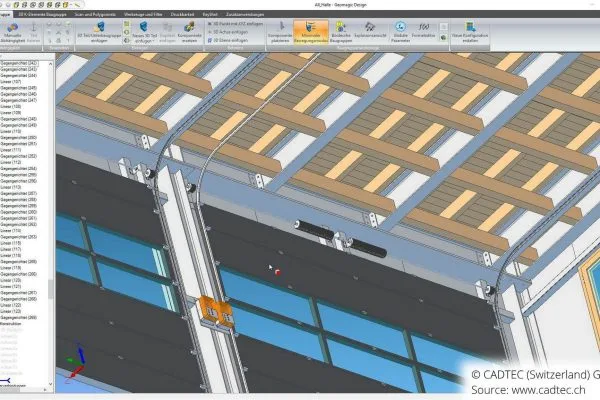Click the tree panel vertical scrollbar thumb
The height and width of the screenshot is (400, 600).
point(51,289)
